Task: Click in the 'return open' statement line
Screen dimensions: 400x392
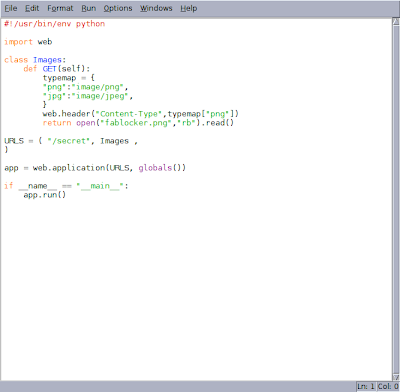Action: click(x=138, y=123)
